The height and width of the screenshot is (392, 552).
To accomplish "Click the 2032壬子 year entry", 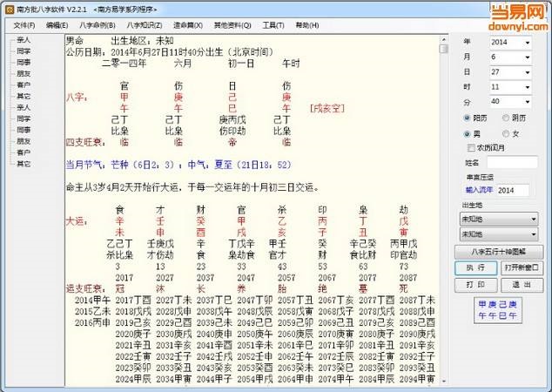I will (174, 357).
